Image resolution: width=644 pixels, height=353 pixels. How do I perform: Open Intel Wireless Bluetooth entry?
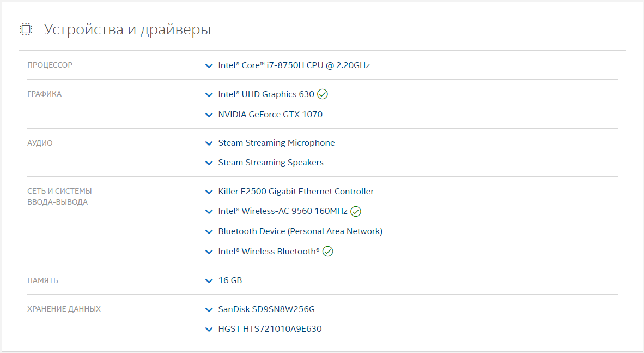(x=269, y=252)
